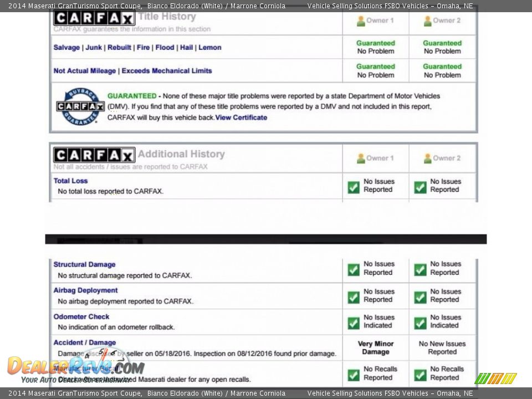Open the Total Loss link
The image size is (532, 399).
(x=70, y=181)
